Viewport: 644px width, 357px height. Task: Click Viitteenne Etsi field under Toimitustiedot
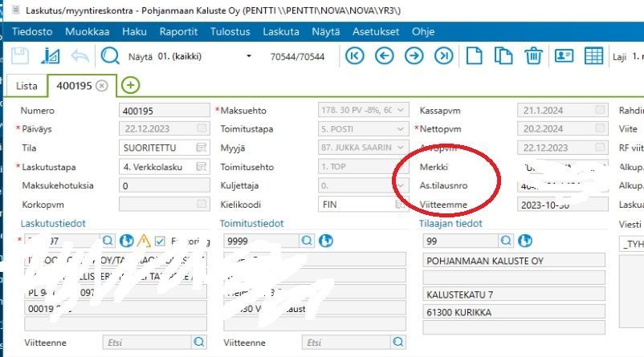click(x=346, y=343)
